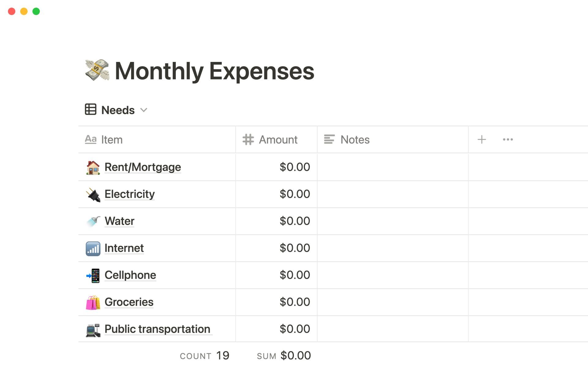Image resolution: width=588 pixels, height=368 pixels.
Task: Click the Cellphone row title
Action: pyautogui.click(x=130, y=275)
